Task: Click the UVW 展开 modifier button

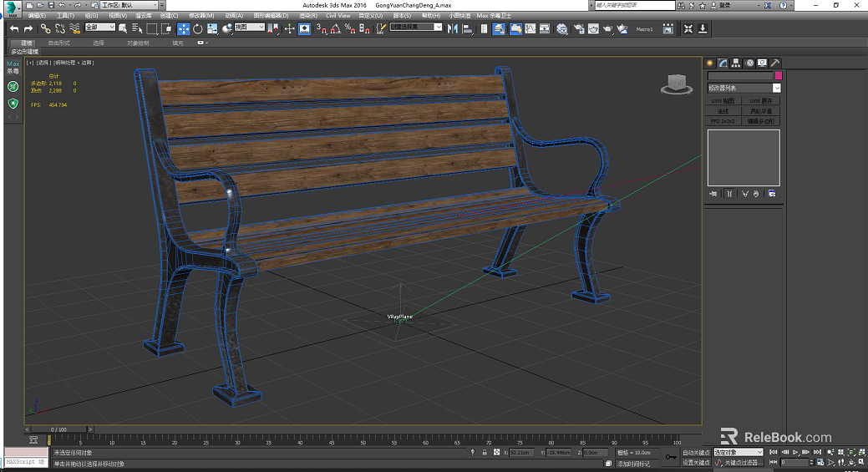Action: (x=761, y=101)
